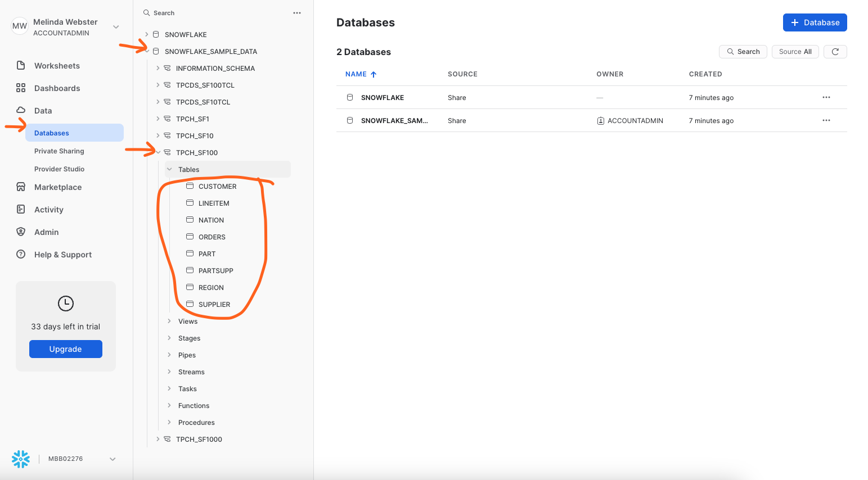Open the Activity section

click(x=49, y=209)
